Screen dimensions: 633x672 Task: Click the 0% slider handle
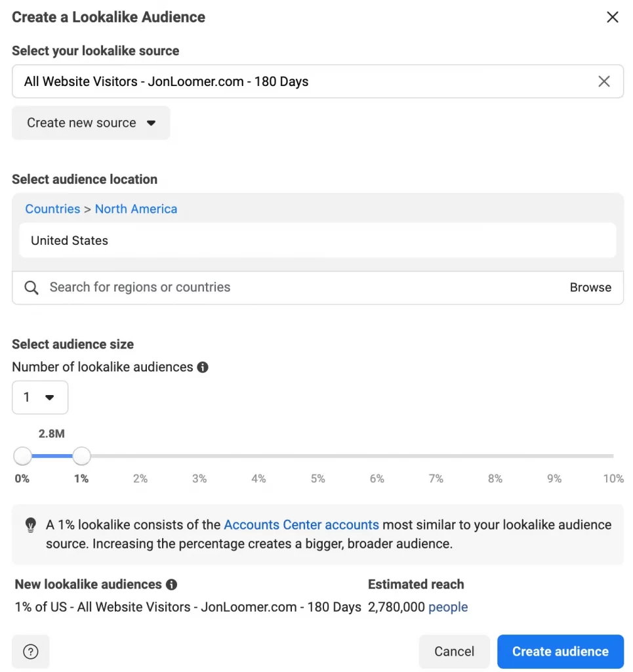point(23,455)
